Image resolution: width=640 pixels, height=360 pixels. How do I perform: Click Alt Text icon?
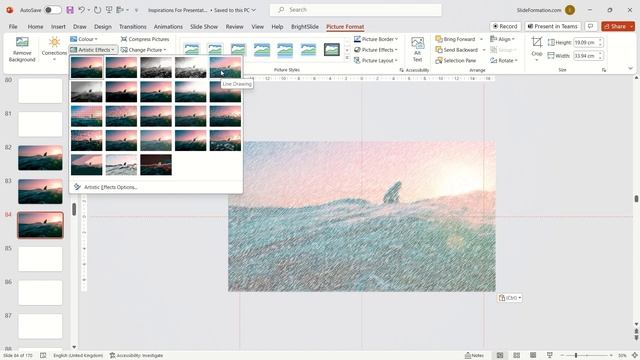pos(417,49)
